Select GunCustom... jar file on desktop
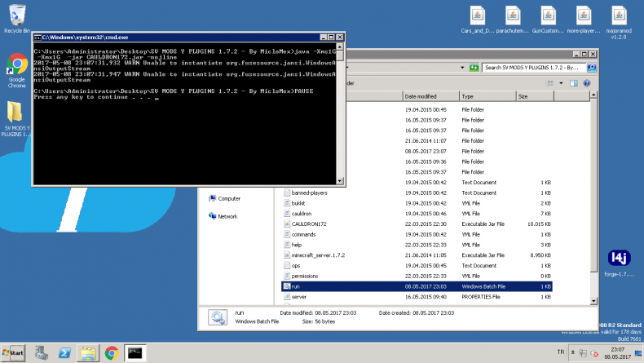This screenshot has height=363, width=644. [x=548, y=20]
